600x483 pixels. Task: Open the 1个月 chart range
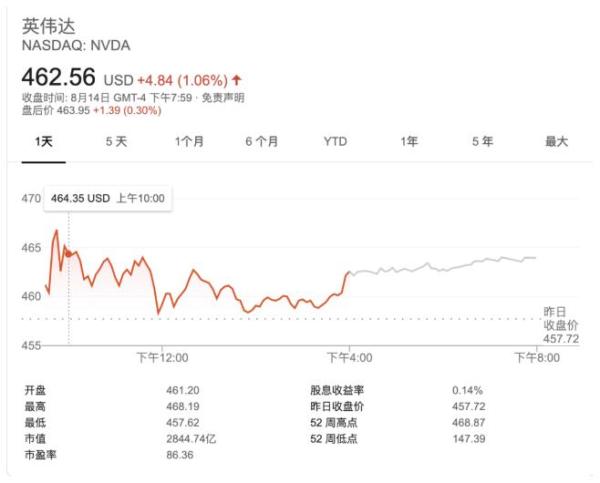tap(189, 142)
